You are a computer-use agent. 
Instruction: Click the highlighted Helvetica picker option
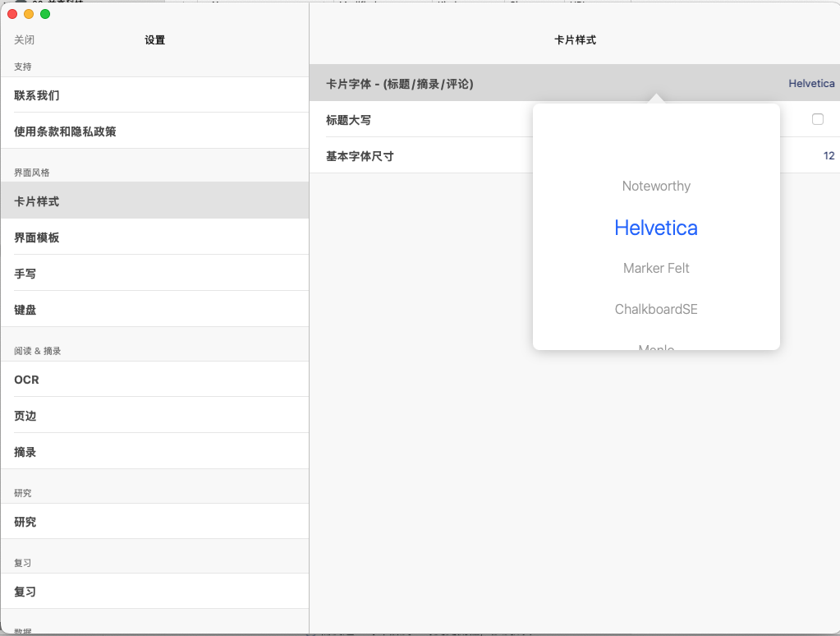click(x=656, y=228)
